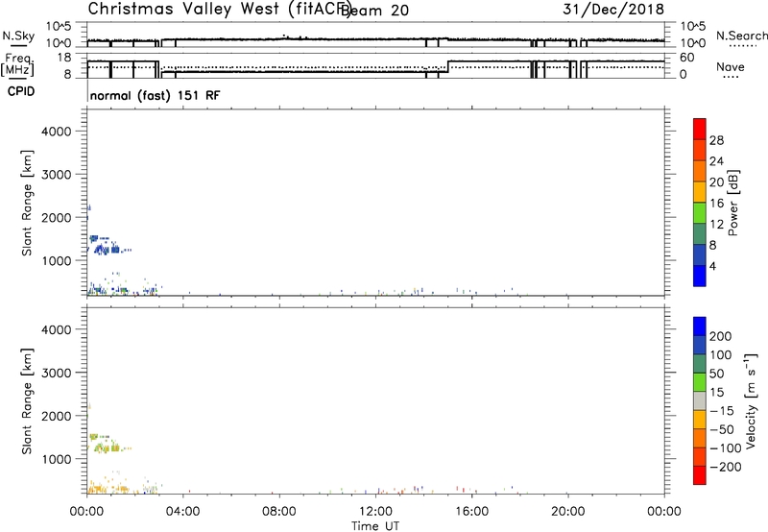Click the yellow 16-20 dB power swatch
The image size is (768, 532).
pos(700,191)
